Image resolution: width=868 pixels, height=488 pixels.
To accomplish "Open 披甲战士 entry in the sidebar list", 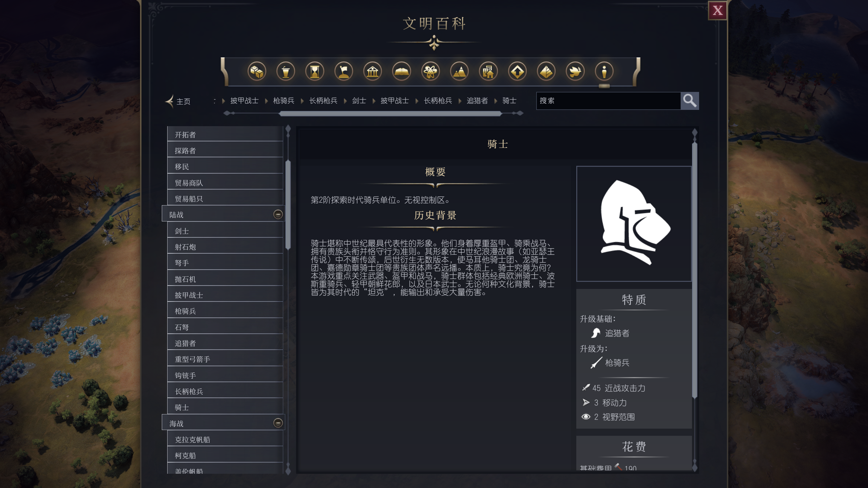I will [x=225, y=294].
